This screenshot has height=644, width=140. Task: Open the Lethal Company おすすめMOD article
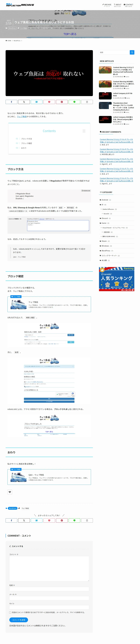click(x=117, y=96)
